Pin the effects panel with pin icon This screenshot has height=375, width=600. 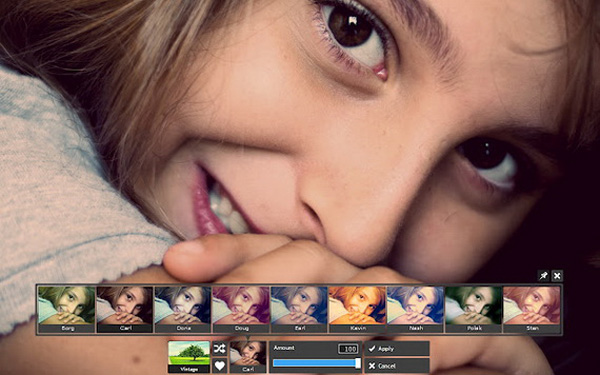543,276
